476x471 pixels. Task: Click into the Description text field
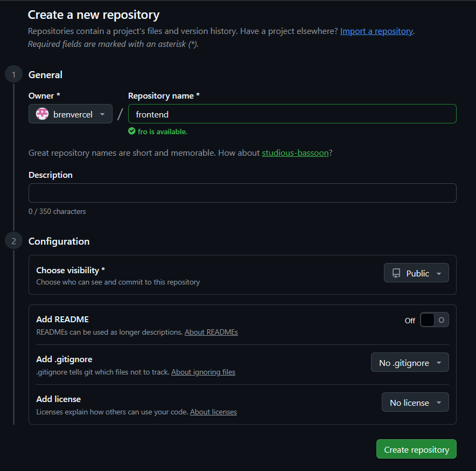coord(242,193)
